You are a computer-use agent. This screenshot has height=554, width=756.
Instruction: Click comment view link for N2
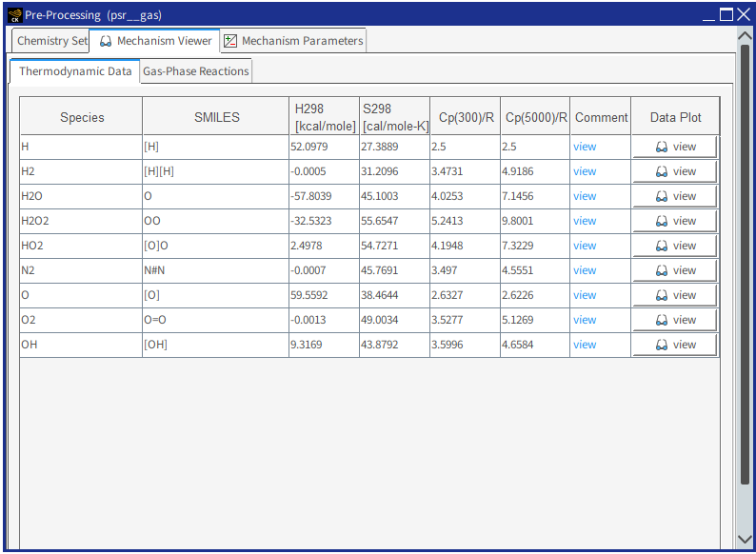pyautogui.click(x=585, y=270)
